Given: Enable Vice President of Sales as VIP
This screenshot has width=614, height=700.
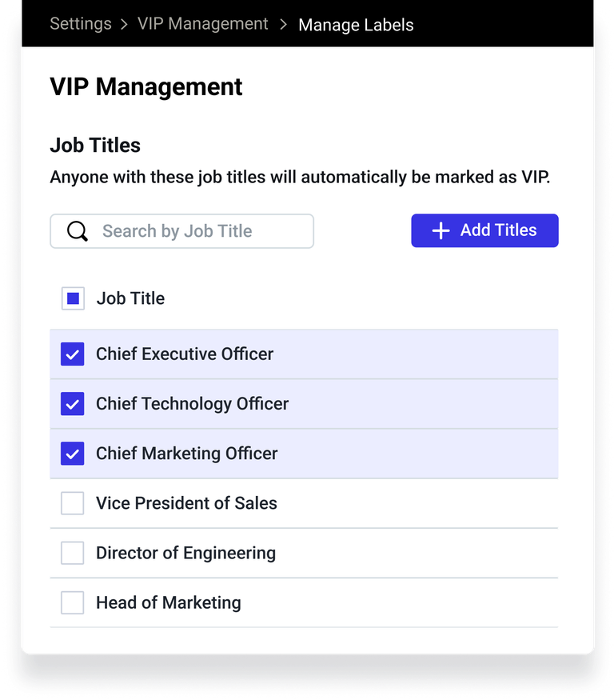Looking at the screenshot, I should pyautogui.click(x=72, y=502).
